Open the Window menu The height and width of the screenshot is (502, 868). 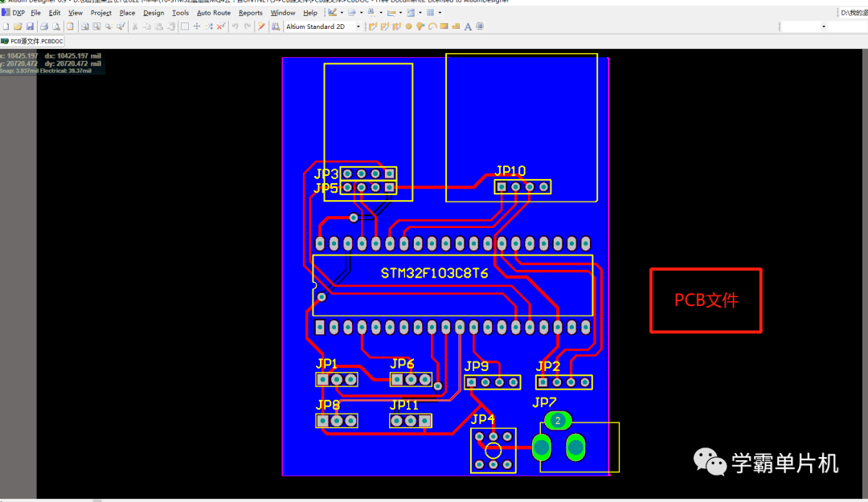(x=282, y=13)
